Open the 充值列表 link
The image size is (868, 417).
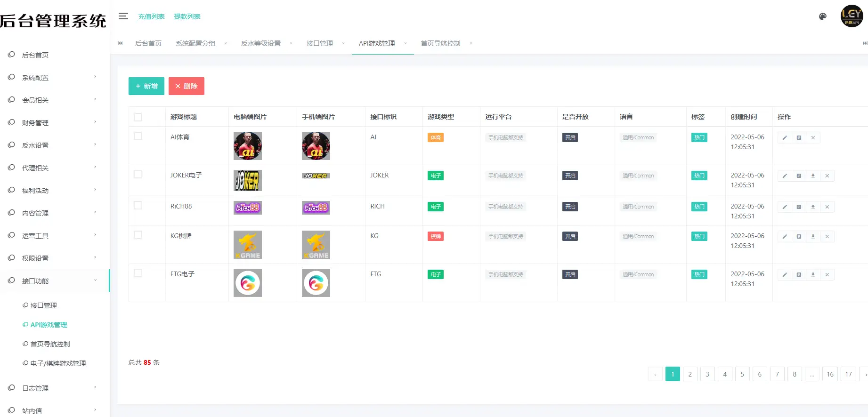pyautogui.click(x=151, y=16)
